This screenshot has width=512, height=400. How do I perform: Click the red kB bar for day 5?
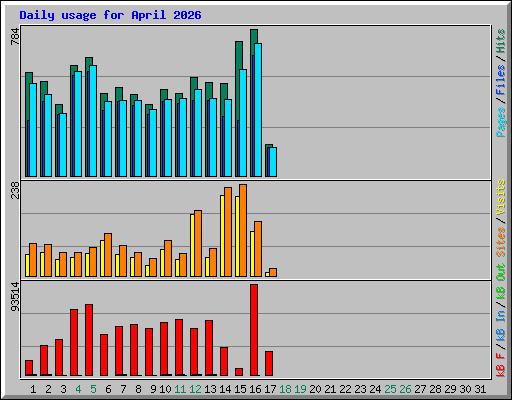coord(89,340)
